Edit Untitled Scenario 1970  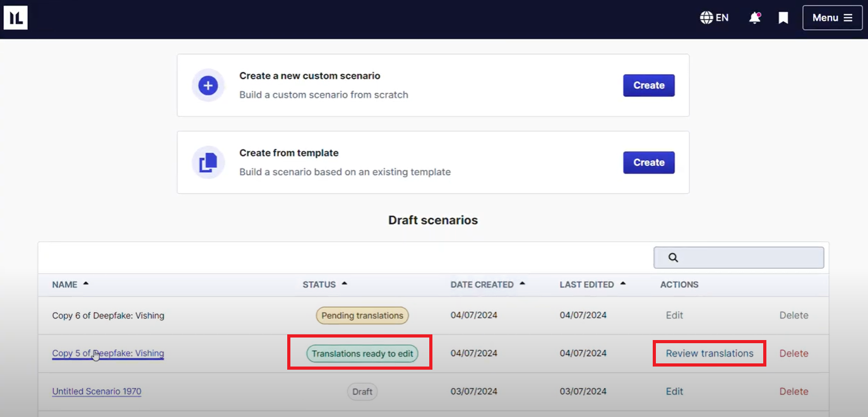click(674, 391)
